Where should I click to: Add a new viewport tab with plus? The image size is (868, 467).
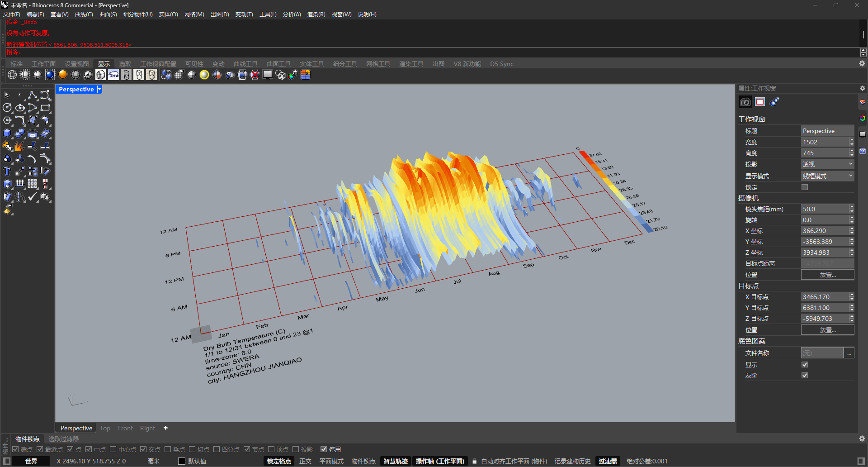[165, 428]
